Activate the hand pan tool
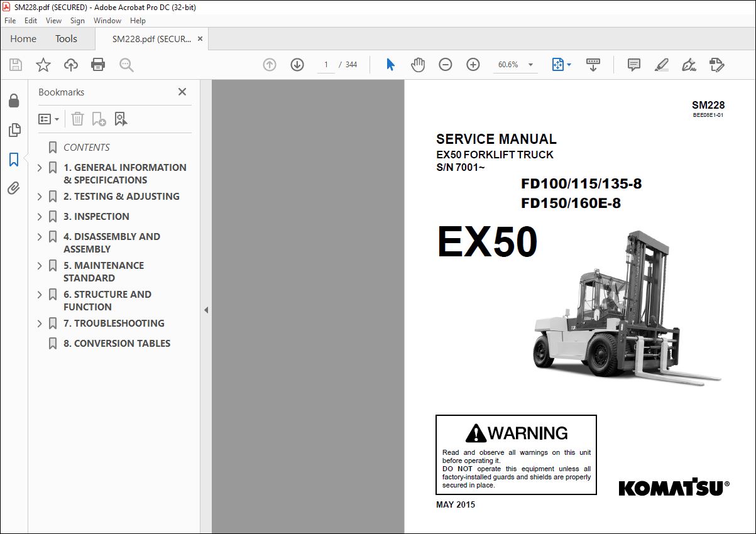 pos(418,65)
